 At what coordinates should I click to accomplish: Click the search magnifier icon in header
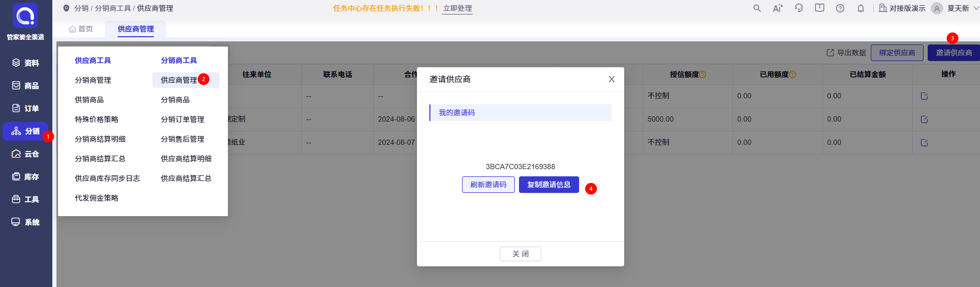757,8
